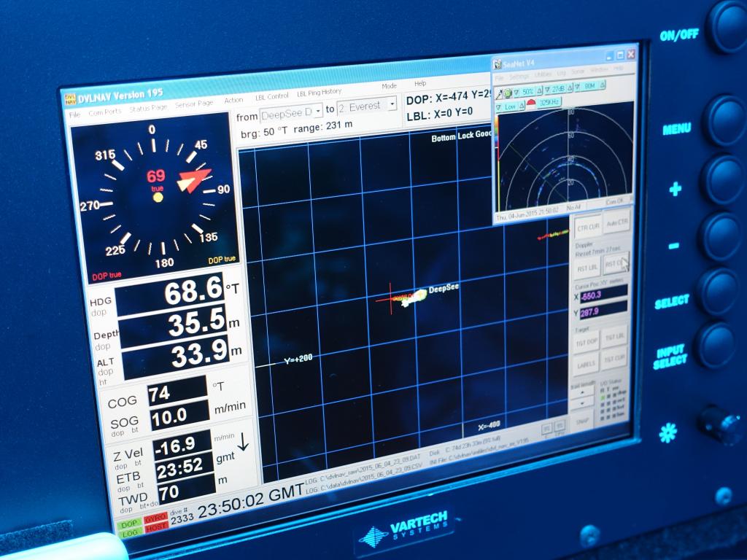The height and width of the screenshot is (560, 747).
Task: Increase the 50% SeaNet setting with up arrow
Action: click(x=539, y=90)
